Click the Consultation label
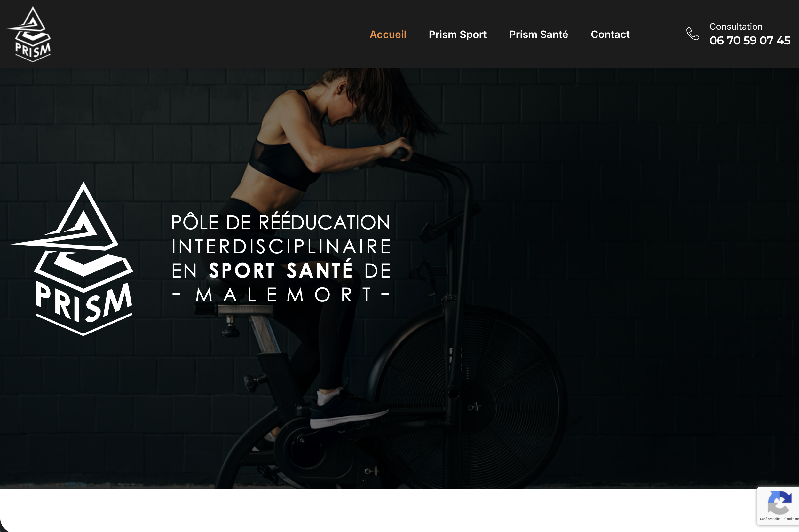Viewport: 799px width, 532px height. pyautogui.click(x=736, y=27)
